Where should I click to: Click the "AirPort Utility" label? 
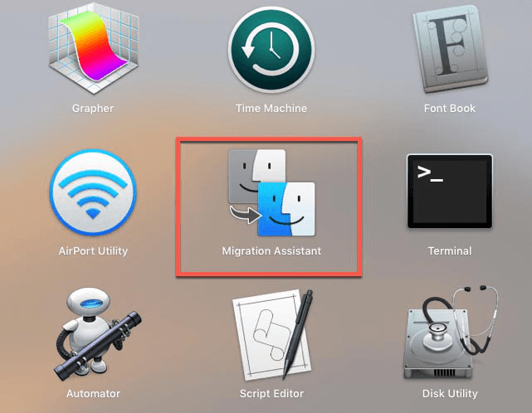(x=93, y=251)
